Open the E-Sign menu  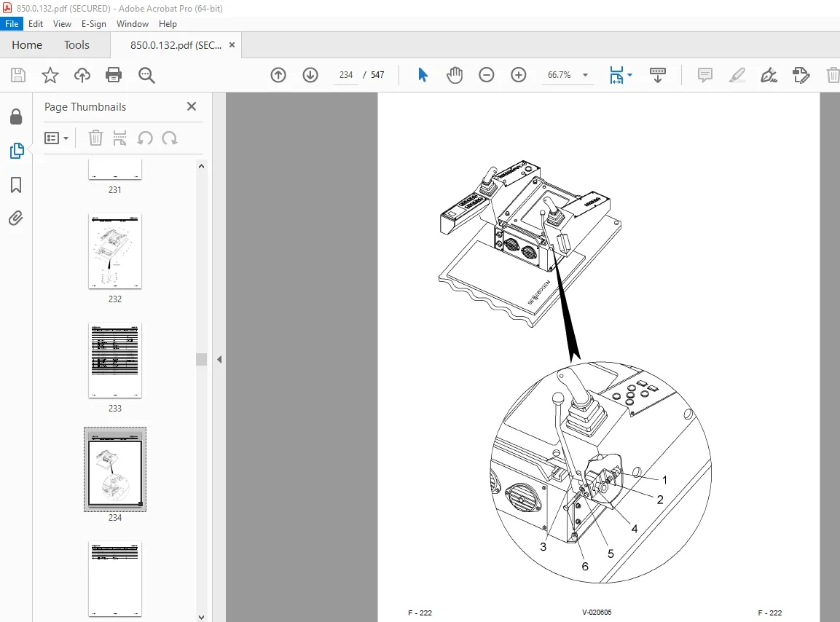tap(94, 24)
